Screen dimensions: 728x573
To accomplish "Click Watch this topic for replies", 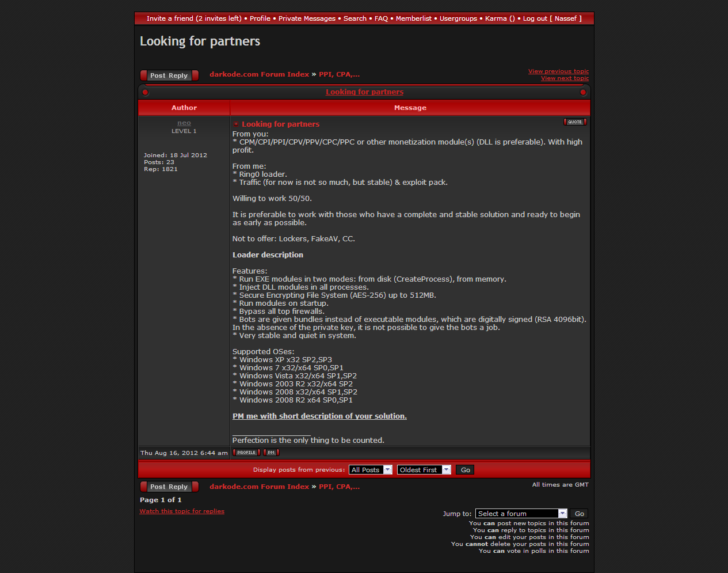I will 182,511.
